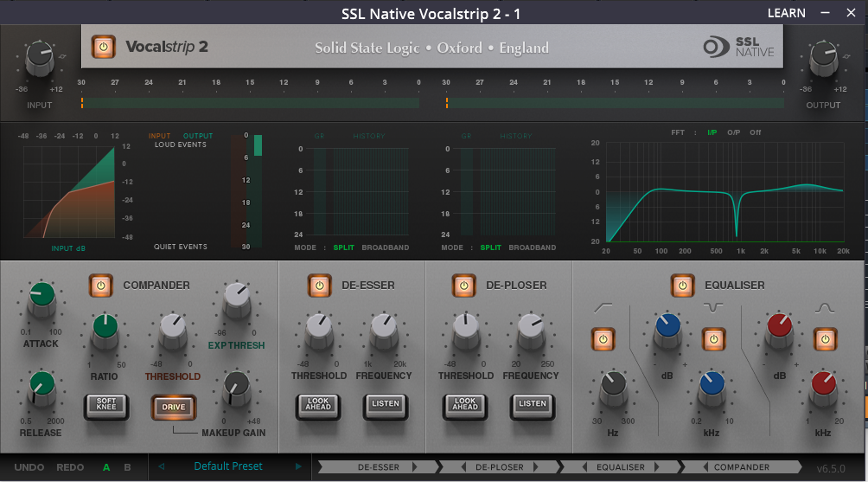Move De-Ploser left in the processing order
The height and width of the screenshot is (482, 868).
[x=463, y=467]
